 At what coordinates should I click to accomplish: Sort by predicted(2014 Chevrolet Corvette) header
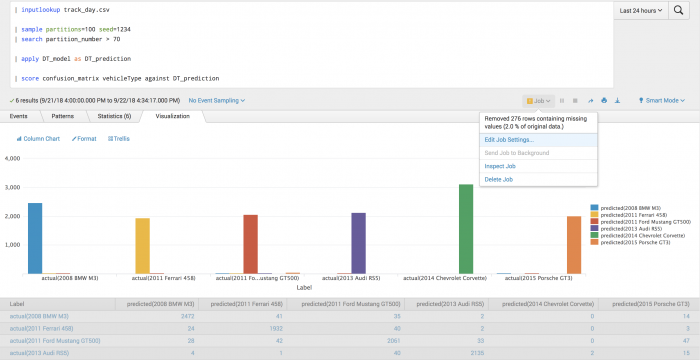[543, 304]
